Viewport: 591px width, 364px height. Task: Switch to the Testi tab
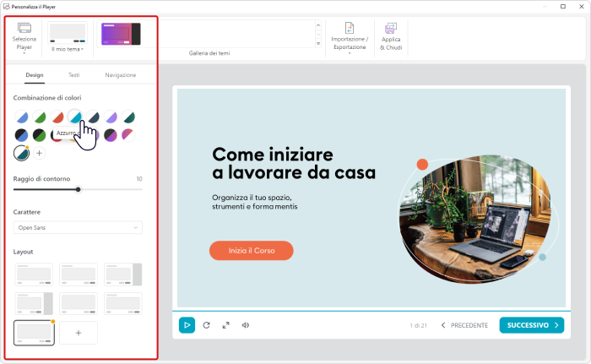74,75
